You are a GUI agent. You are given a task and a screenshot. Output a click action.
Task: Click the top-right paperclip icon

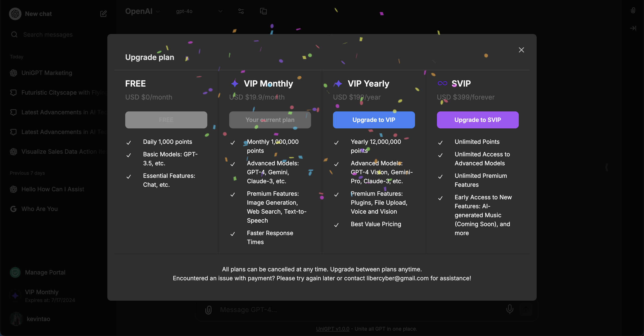(x=633, y=11)
